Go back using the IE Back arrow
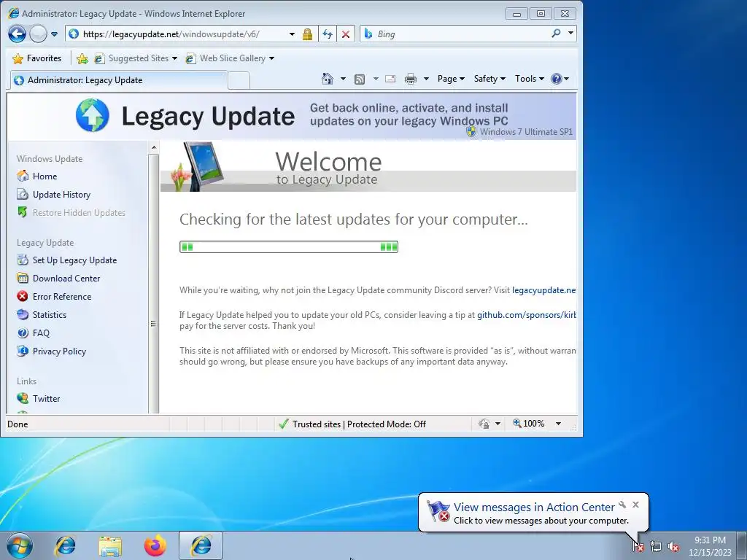The height and width of the screenshot is (560, 747). 18,34
